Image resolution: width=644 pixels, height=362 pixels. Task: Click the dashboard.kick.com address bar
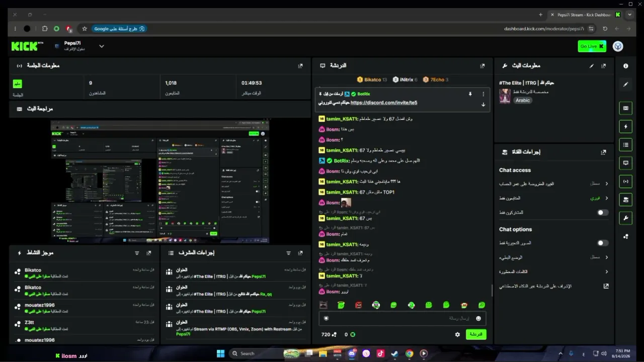pos(544,29)
